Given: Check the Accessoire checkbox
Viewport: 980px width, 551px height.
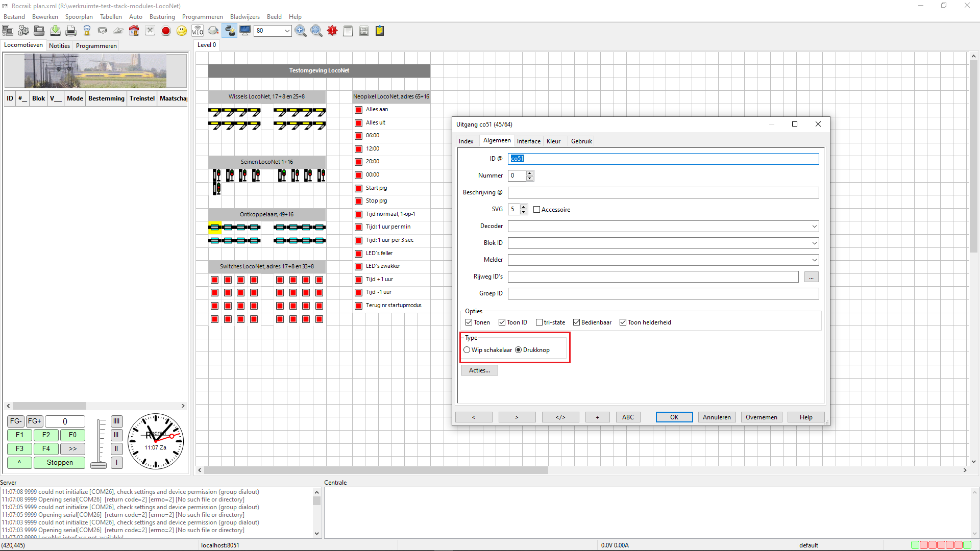Looking at the screenshot, I should [x=536, y=210].
